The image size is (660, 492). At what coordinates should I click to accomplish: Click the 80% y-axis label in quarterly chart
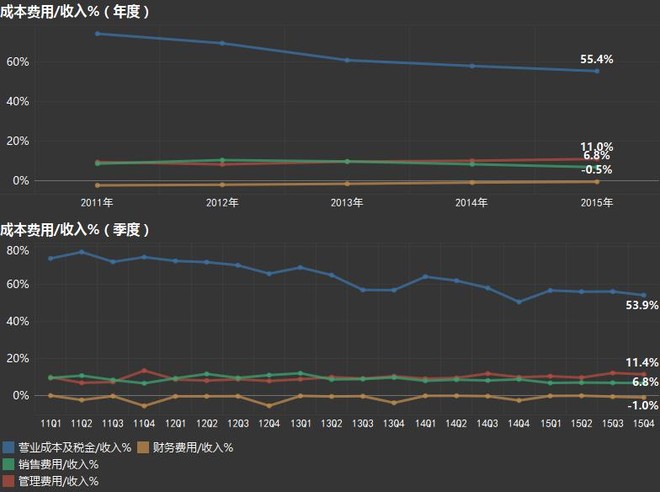point(18,251)
